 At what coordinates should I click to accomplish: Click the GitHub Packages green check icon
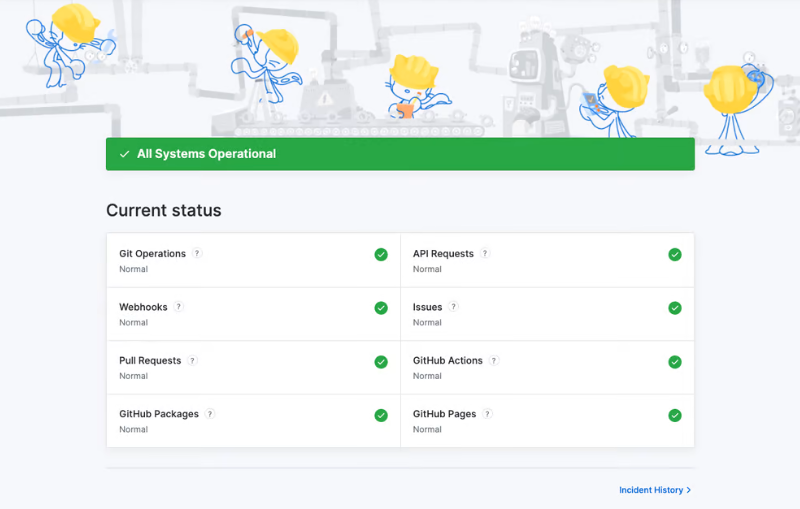click(x=381, y=415)
